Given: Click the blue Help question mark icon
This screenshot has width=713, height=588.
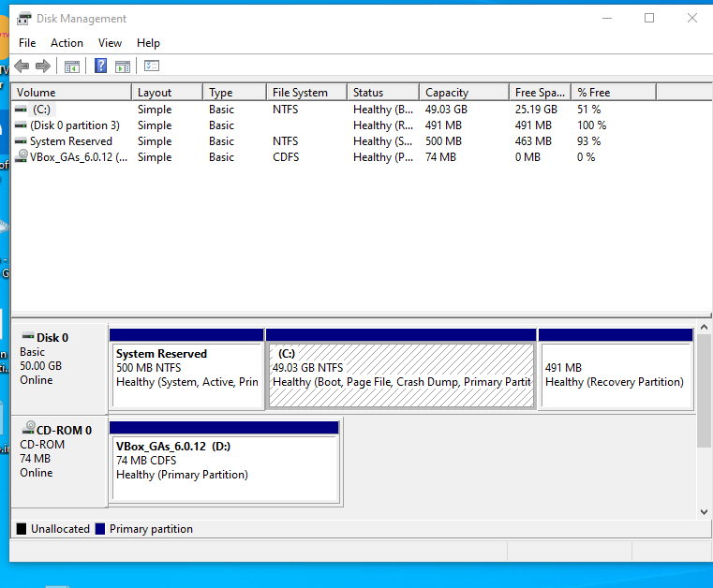Looking at the screenshot, I should tap(100, 66).
